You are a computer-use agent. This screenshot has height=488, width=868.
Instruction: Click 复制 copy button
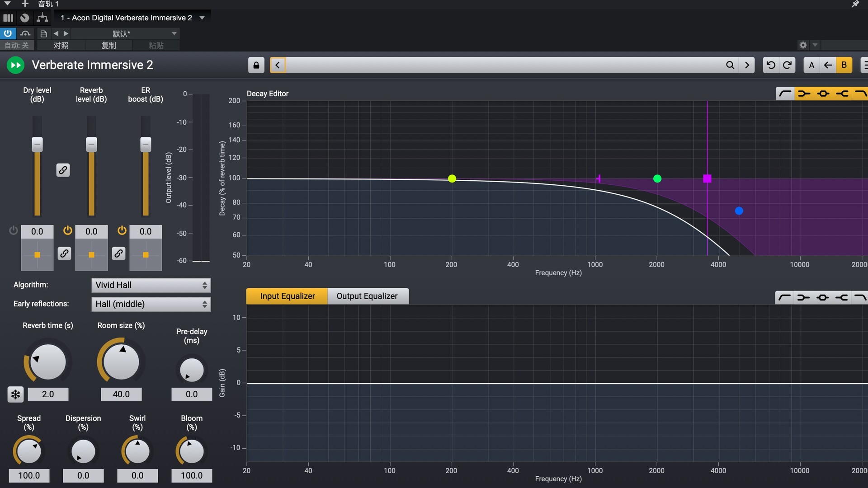pyautogui.click(x=108, y=46)
